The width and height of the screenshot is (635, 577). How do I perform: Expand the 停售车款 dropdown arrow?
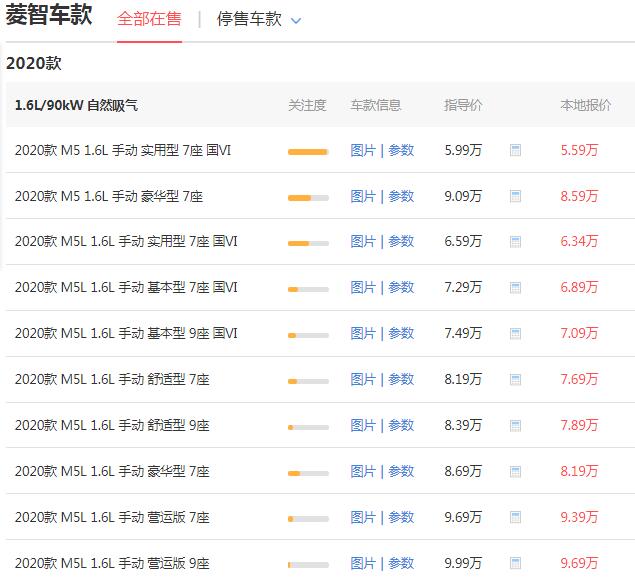pos(296,21)
